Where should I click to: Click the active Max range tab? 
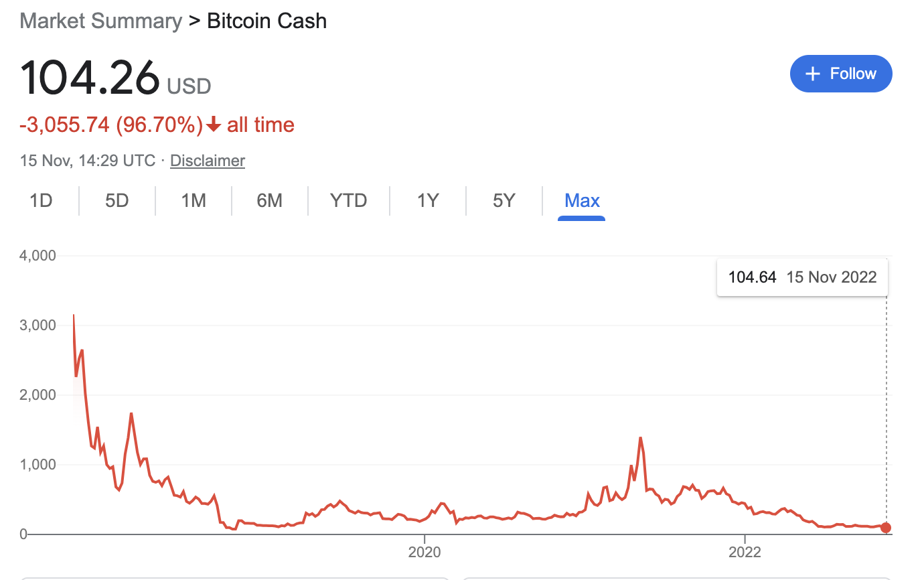coord(581,200)
